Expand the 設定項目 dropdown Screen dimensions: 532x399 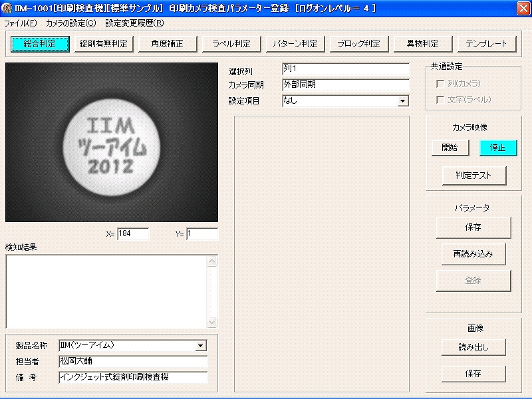(x=402, y=101)
